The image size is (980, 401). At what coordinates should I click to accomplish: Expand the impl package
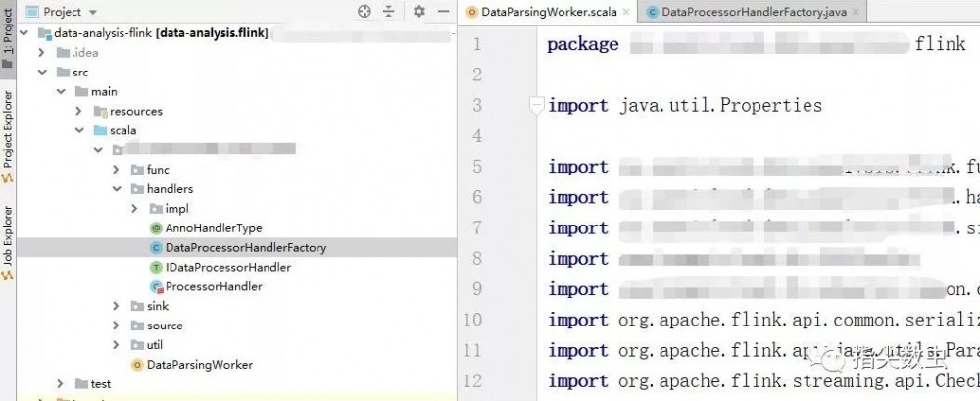tap(135, 208)
